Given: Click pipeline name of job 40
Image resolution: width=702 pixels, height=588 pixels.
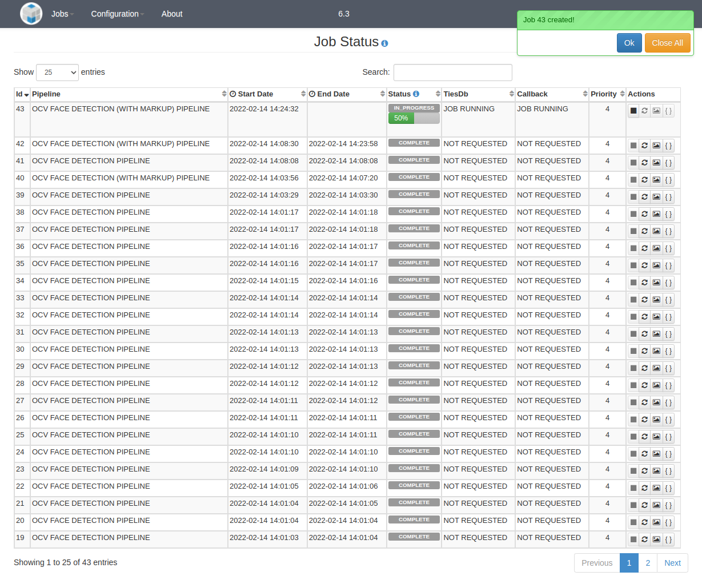Looking at the screenshot, I should [121, 178].
